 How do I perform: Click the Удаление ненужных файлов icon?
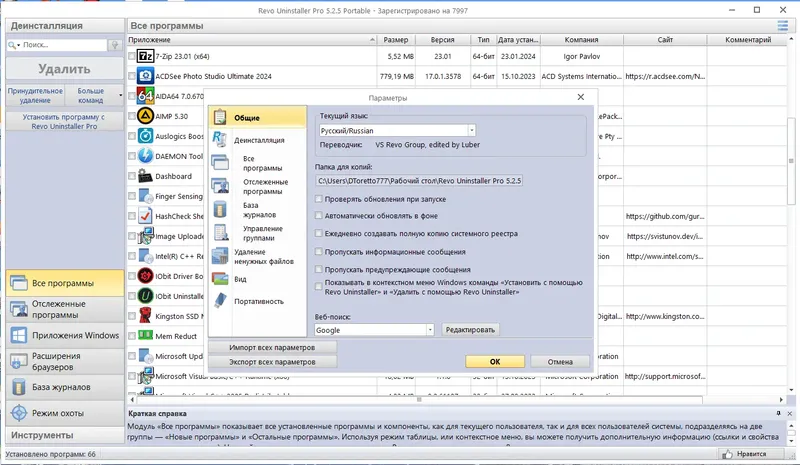pos(220,256)
